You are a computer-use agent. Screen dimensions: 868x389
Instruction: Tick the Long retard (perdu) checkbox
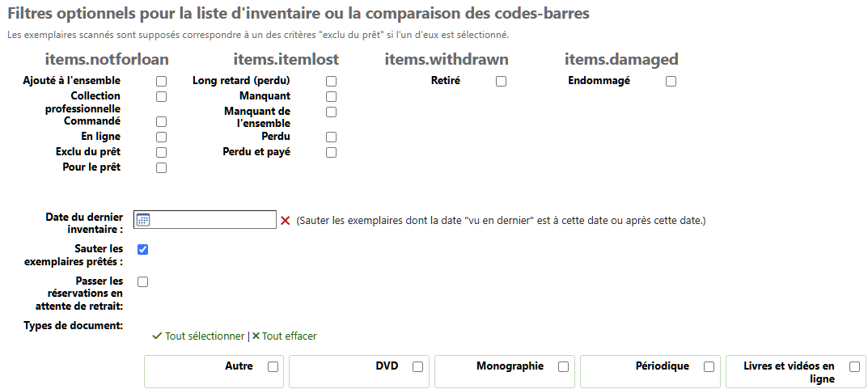tap(331, 82)
